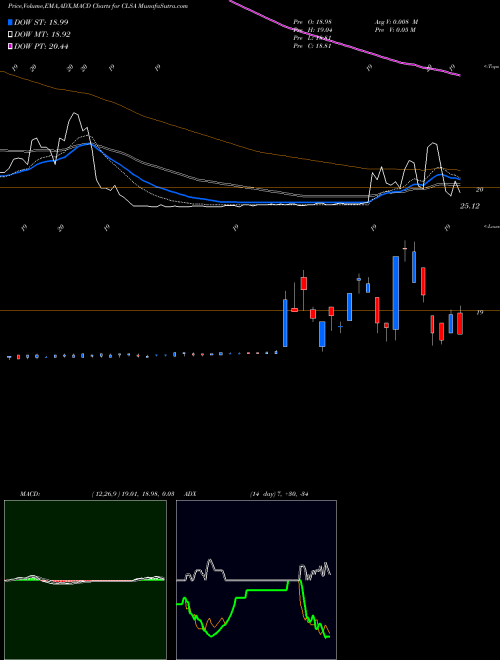The height and width of the screenshot is (660, 500).
Task: Click the blue DOW ST legend swatch
Action: pos(10,22)
